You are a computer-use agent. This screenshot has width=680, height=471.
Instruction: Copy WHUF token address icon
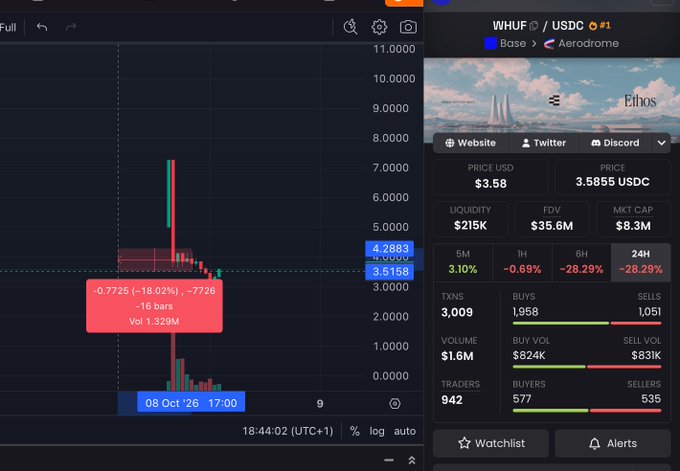pyautogui.click(x=534, y=26)
